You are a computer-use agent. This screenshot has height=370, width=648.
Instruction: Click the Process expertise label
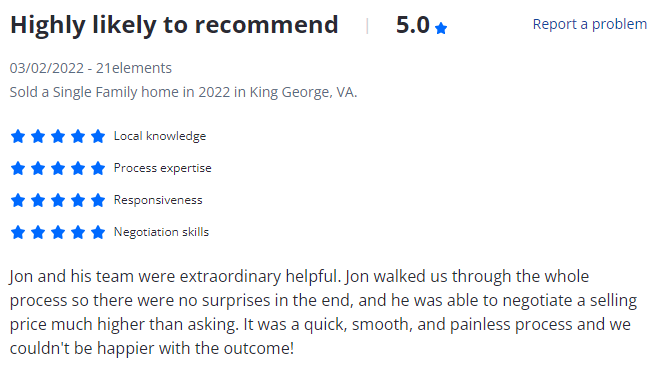162,168
